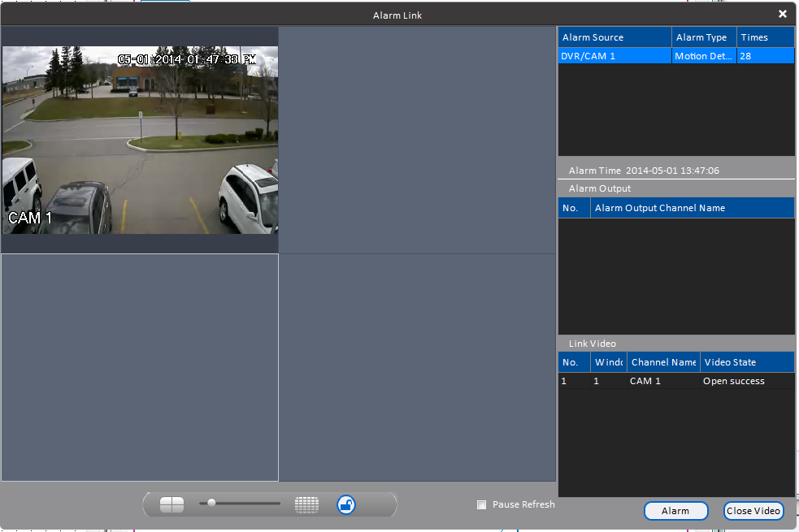This screenshot has width=799, height=532.
Task: Click the blue unlock padlock icon
Action: pyautogui.click(x=346, y=504)
